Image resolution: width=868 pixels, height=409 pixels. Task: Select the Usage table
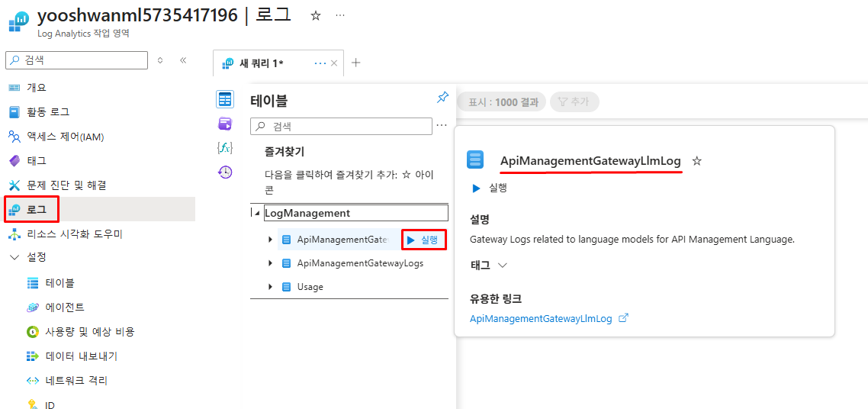(x=310, y=287)
